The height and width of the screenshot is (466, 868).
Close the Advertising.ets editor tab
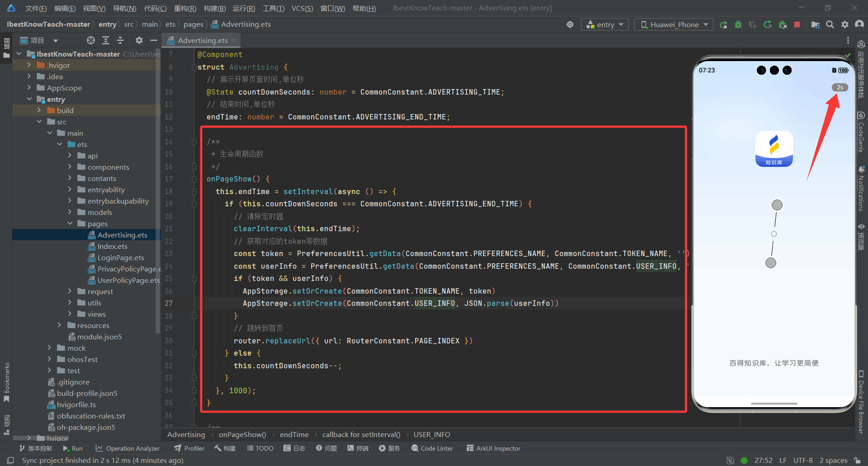click(234, 40)
